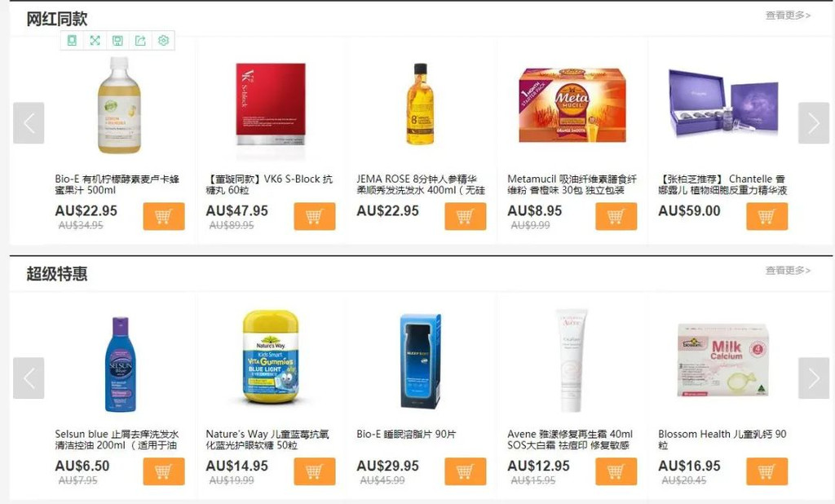Screen dimensions: 835x504
Task: Click the floppy disk save icon
Action: (x=117, y=41)
